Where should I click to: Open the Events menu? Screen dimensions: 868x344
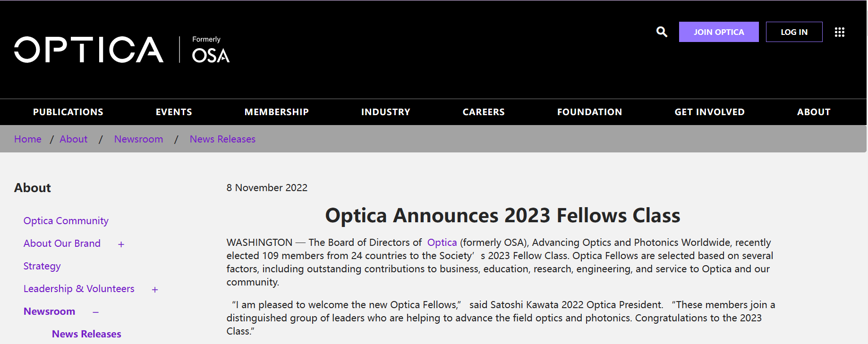coord(174,112)
